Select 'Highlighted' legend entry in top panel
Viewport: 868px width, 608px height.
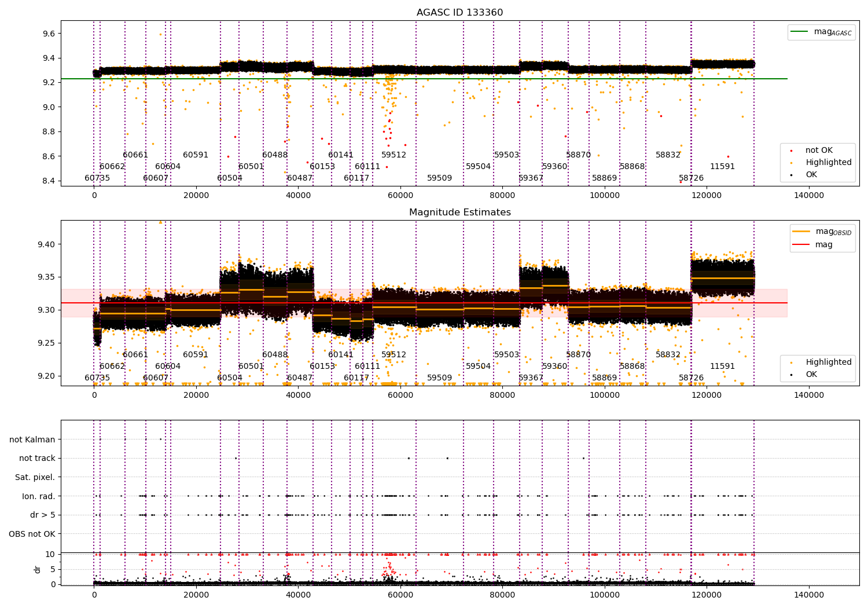[x=822, y=163]
